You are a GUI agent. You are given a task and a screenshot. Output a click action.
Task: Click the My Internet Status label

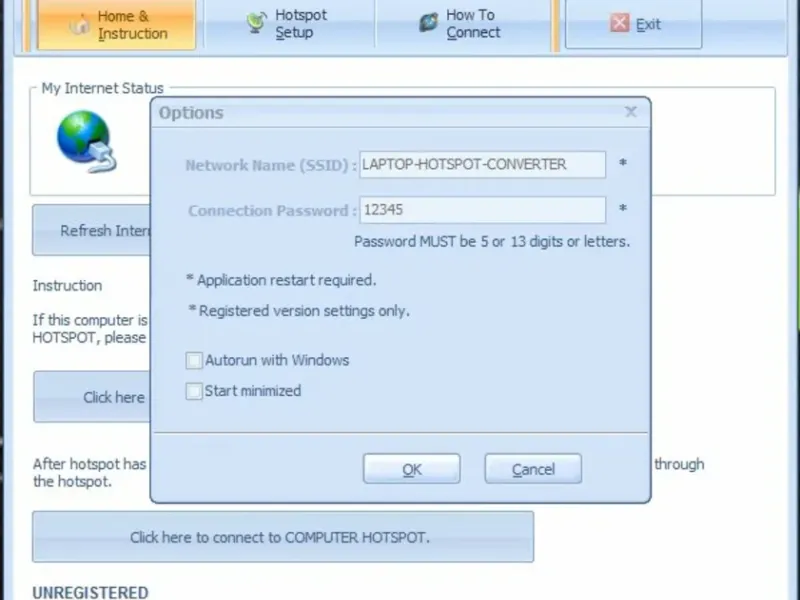(102, 88)
